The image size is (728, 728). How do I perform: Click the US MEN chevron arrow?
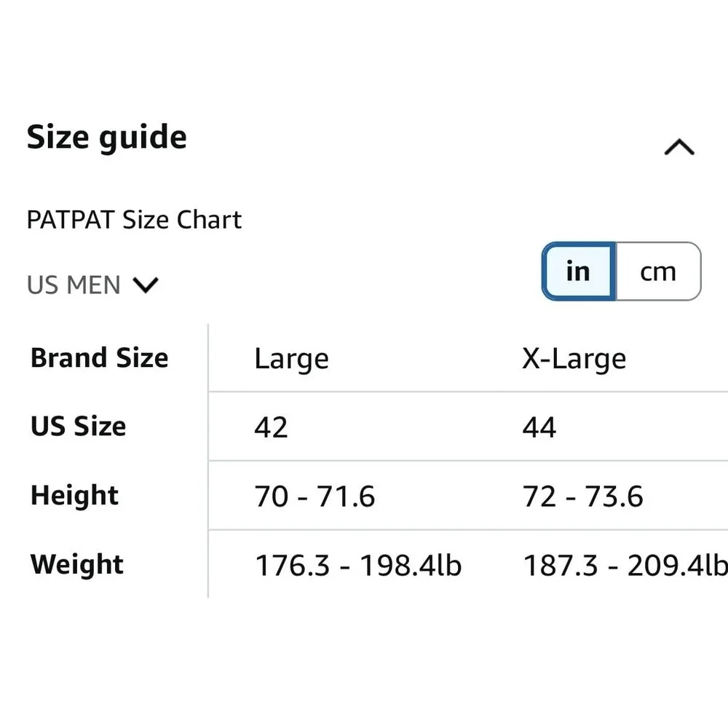[146, 285]
